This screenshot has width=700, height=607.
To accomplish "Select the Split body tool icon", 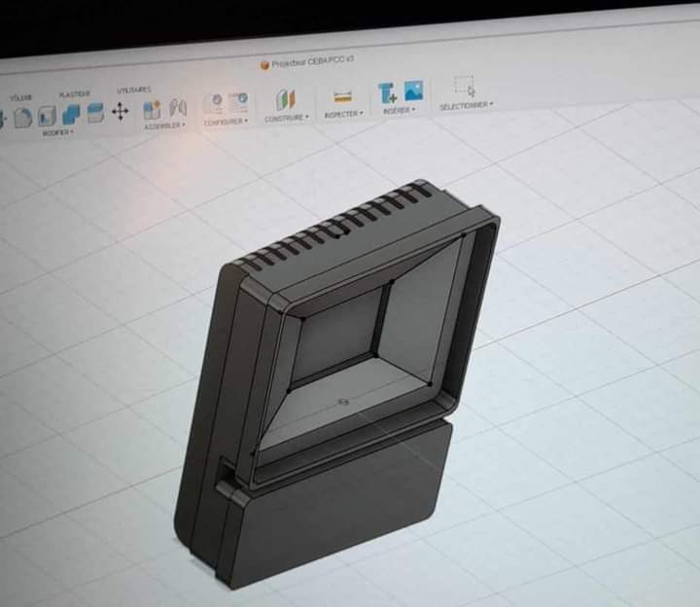I will point(95,112).
